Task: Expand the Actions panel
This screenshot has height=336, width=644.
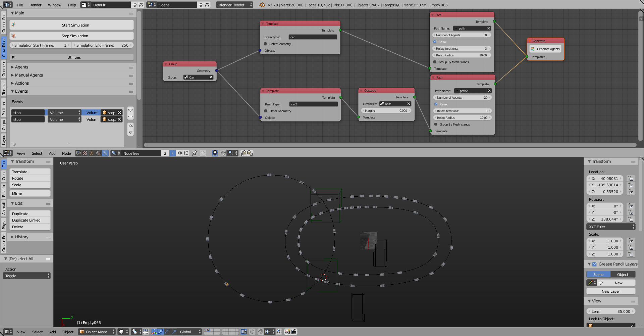Action: click(22, 83)
